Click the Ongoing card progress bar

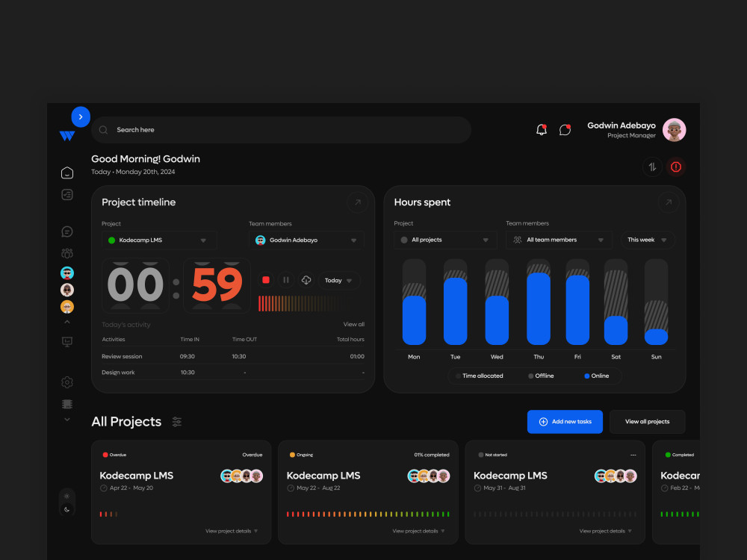368,514
